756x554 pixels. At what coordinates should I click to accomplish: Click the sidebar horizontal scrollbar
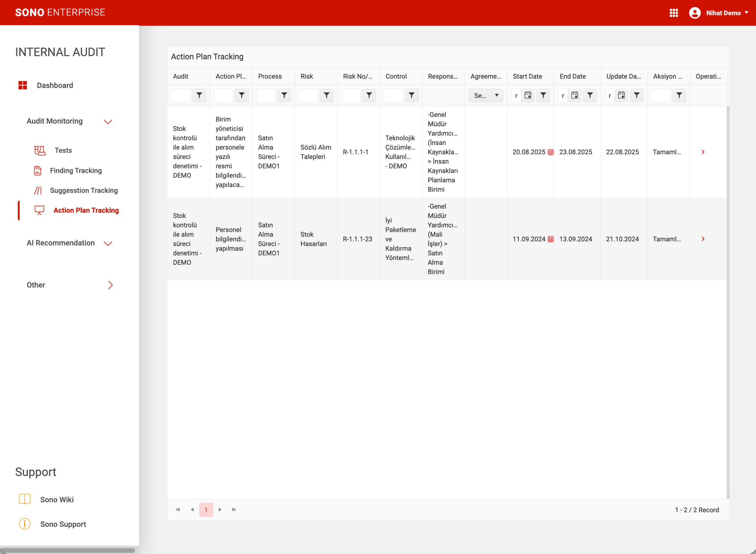coord(68,550)
